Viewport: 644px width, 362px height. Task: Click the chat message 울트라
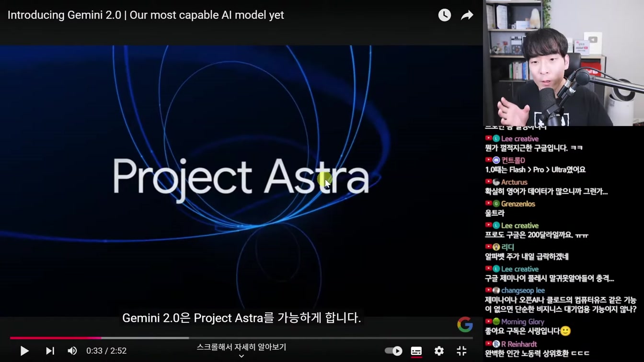(x=494, y=213)
